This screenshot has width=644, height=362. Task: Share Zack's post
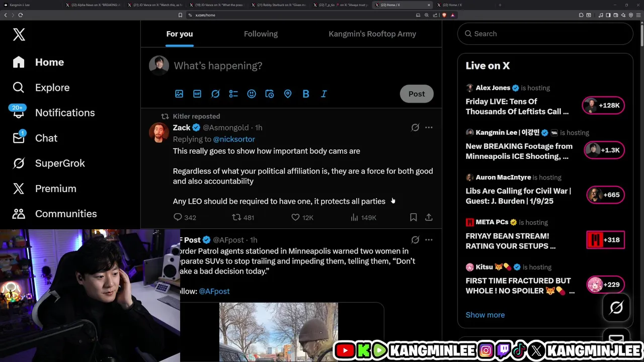pos(429,217)
